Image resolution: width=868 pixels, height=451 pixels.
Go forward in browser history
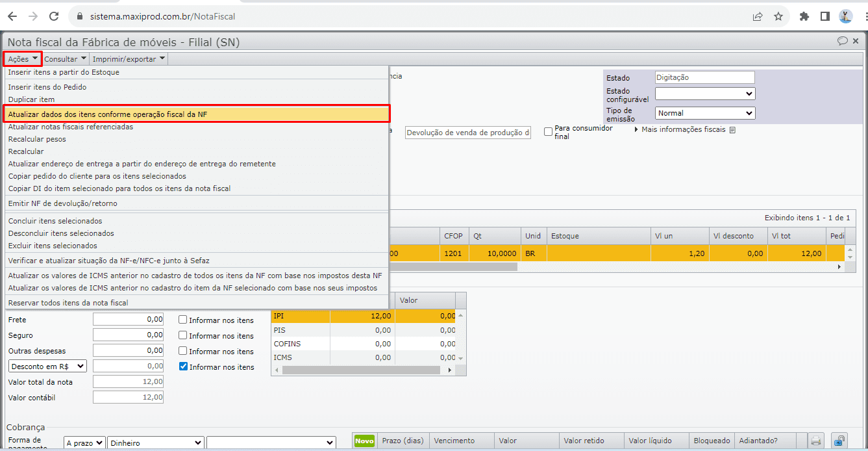pyautogui.click(x=33, y=16)
